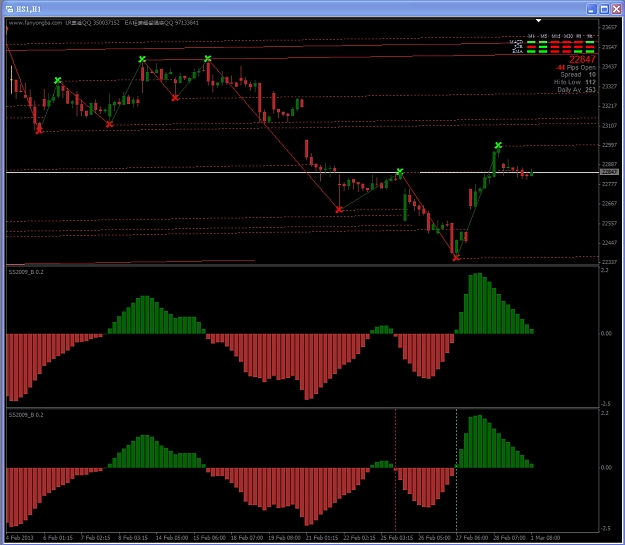
Task: Click the '1 Mar 08:00' time axis label
Action: [x=545, y=538]
